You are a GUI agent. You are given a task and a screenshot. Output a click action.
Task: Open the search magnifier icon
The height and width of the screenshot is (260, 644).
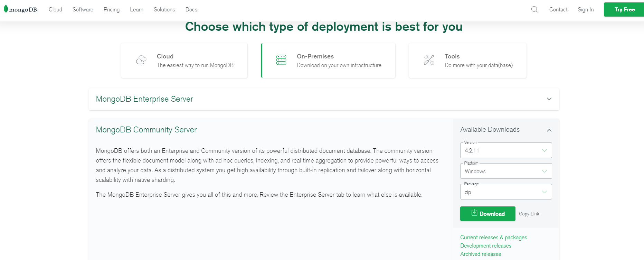[534, 9]
